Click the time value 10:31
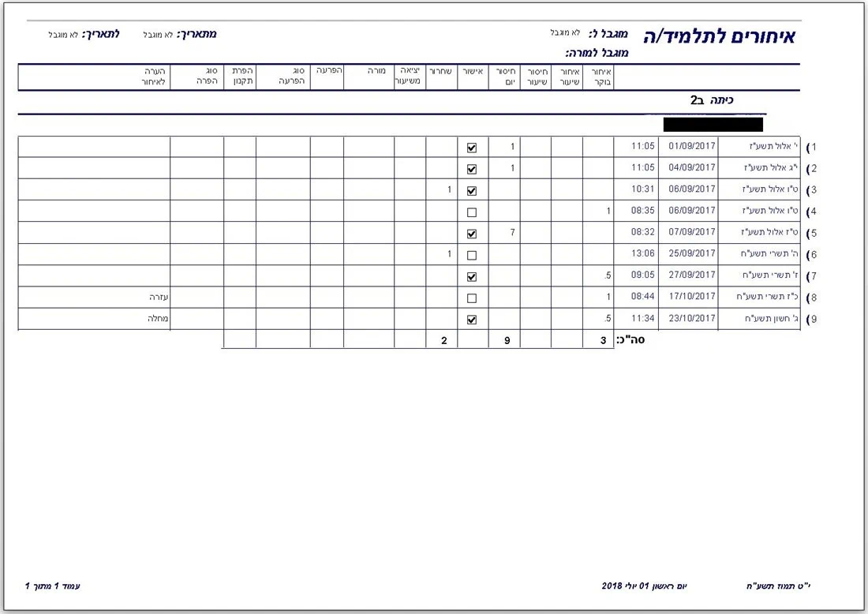Screen dimensions: 868x614 tap(642, 189)
